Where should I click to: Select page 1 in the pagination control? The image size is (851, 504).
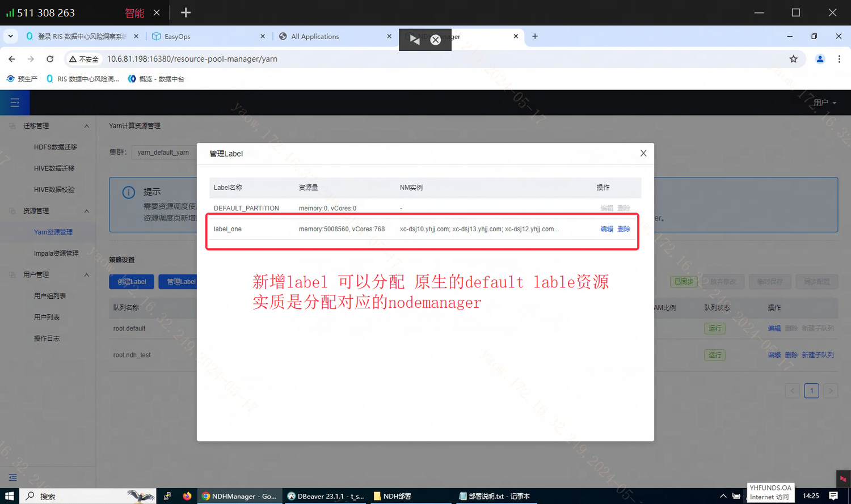coord(811,391)
